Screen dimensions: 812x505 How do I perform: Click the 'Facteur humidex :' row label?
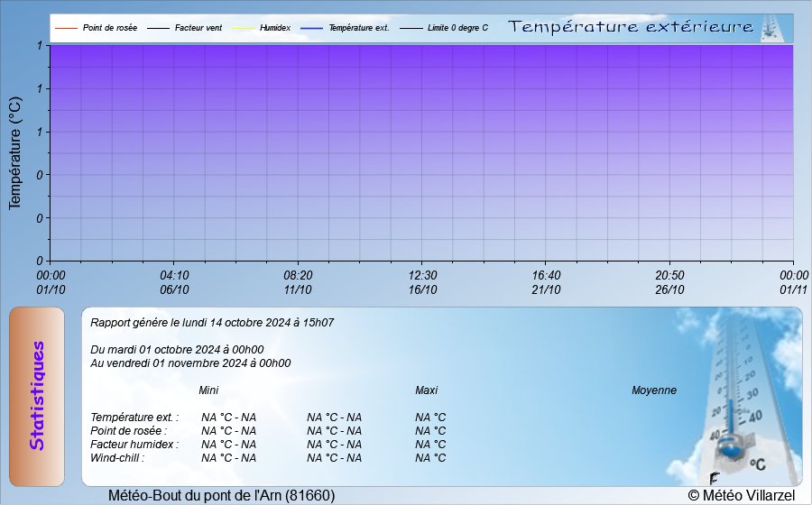pos(134,444)
